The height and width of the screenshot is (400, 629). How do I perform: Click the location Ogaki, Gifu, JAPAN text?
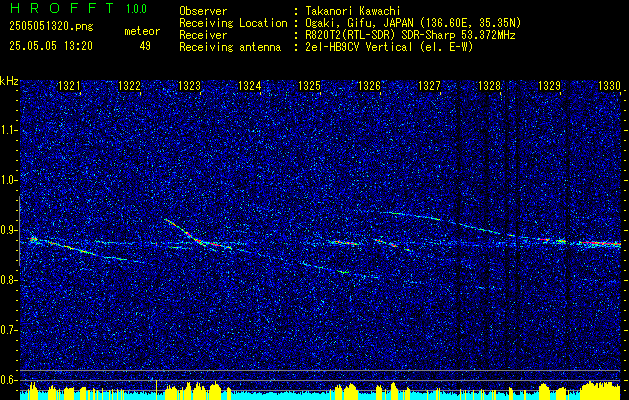pos(413,23)
